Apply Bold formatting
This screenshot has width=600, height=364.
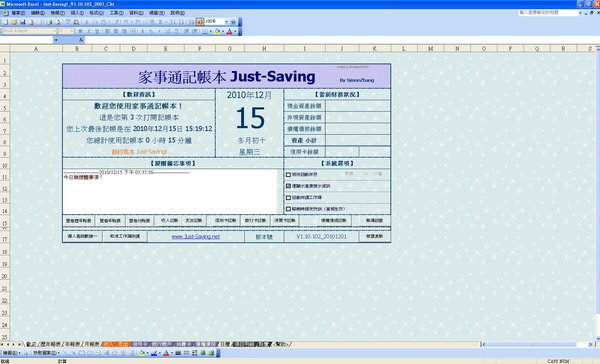pyautogui.click(x=80, y=31)
